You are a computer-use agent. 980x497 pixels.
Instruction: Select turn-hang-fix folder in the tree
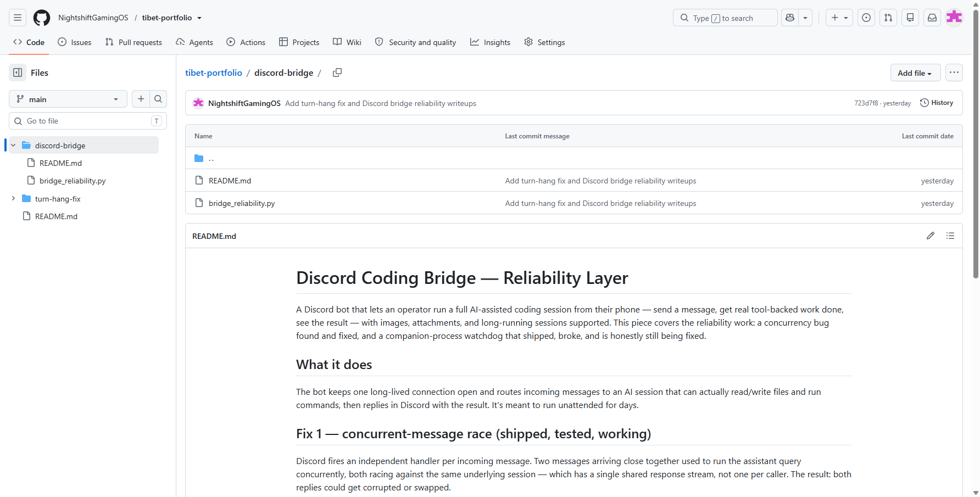click(58, 199)
